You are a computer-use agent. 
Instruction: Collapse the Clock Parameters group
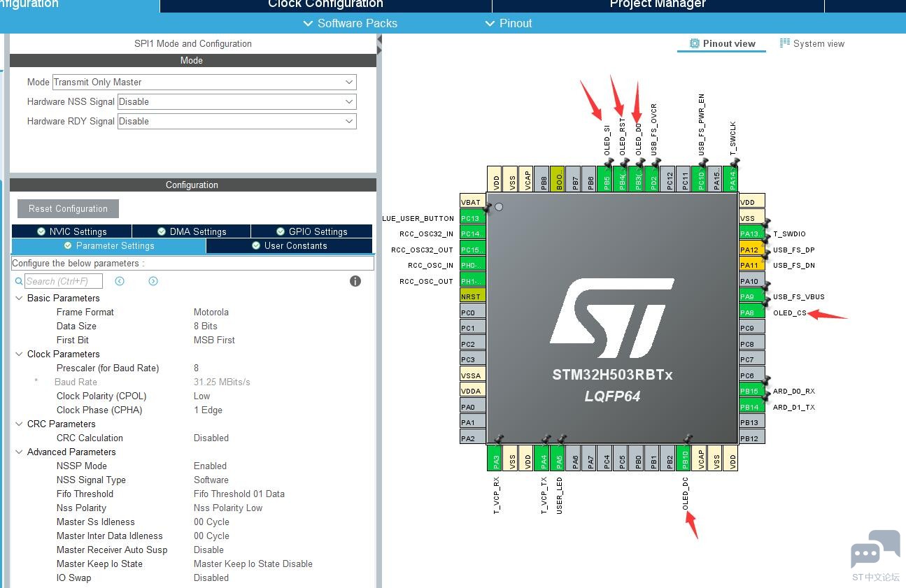tap(18, 354)
